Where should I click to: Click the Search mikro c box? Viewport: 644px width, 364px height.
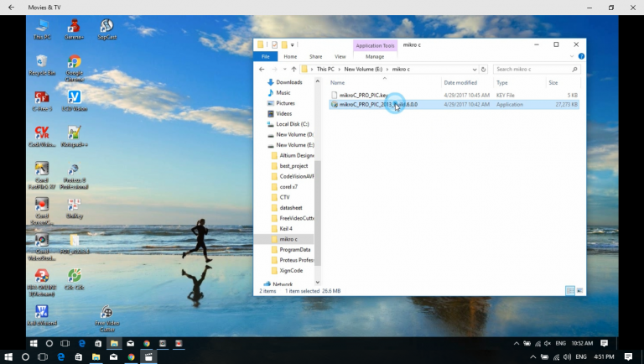[x=532, y=69]
